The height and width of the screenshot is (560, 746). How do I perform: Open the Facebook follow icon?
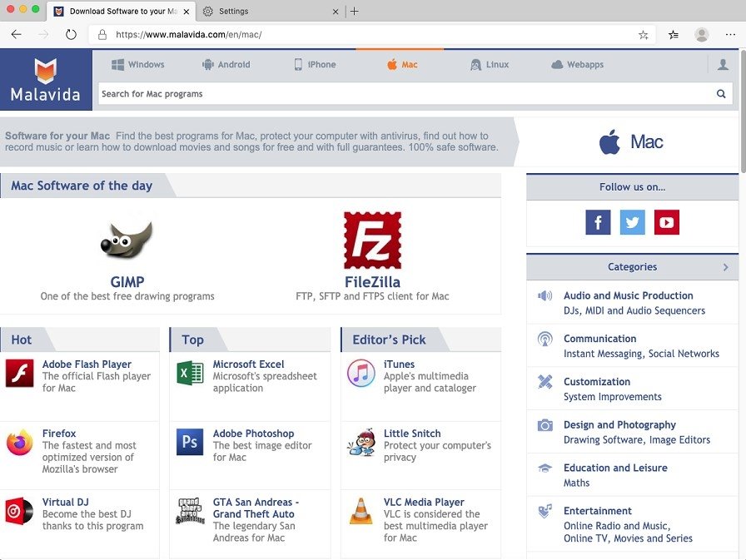coord(598,222)
